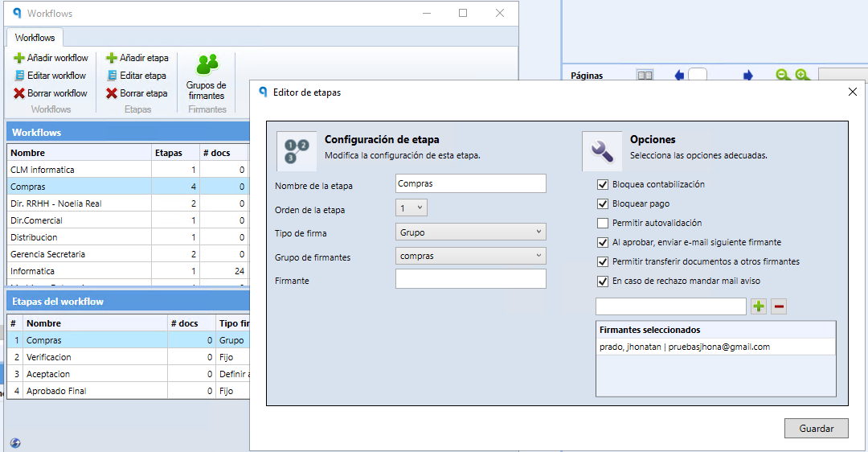Click the # docs header in Workflows table
Image resolution: width=868 pixels, height=452 pixels.
click(x=224, y=153)
